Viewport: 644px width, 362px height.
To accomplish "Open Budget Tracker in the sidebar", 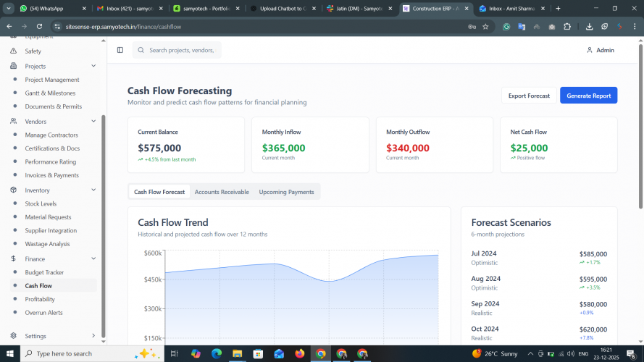I will click(44, 272).
